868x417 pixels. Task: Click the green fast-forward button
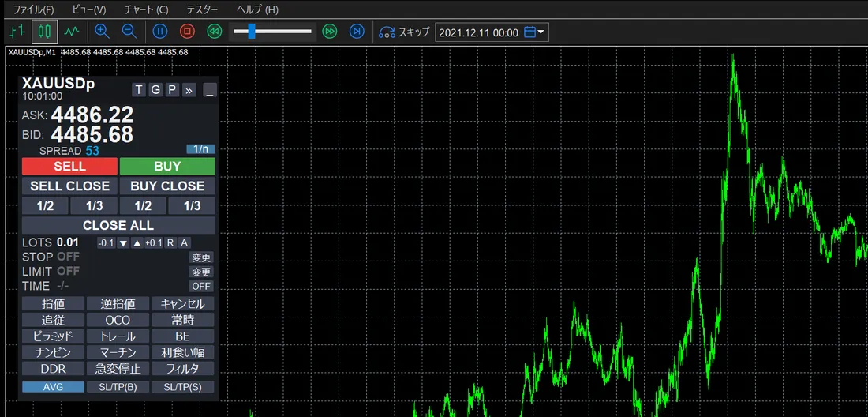coord(330,32)
